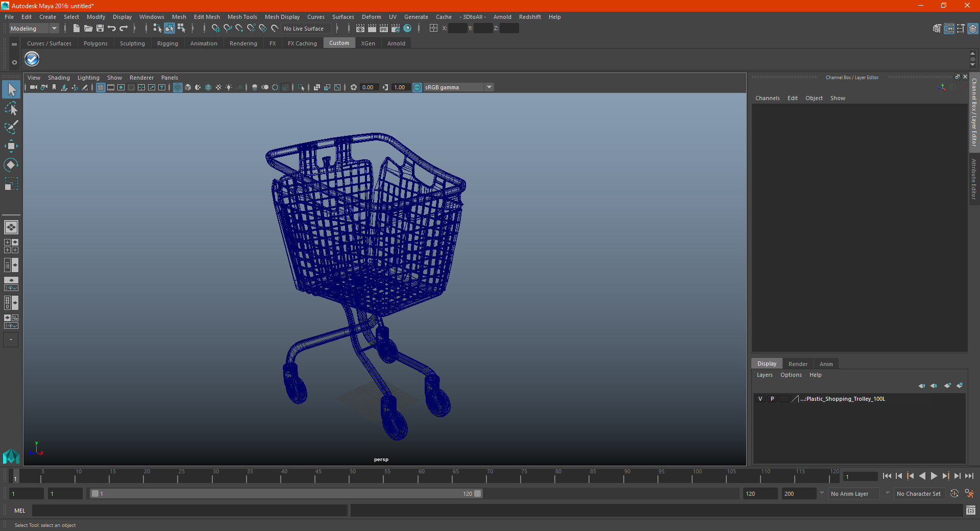
Task: Open the Modeling menu set dropdown
Action: tap(34, 29)
